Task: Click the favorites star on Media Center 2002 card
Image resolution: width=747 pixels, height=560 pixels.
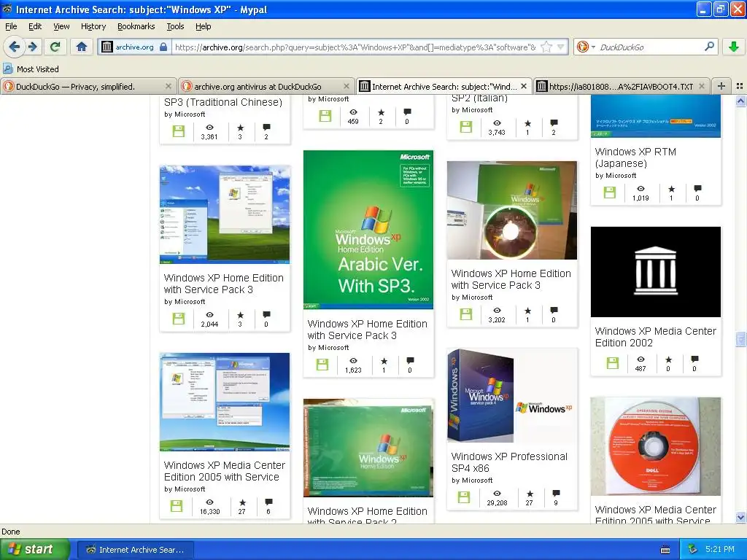Action: (668, 359)
